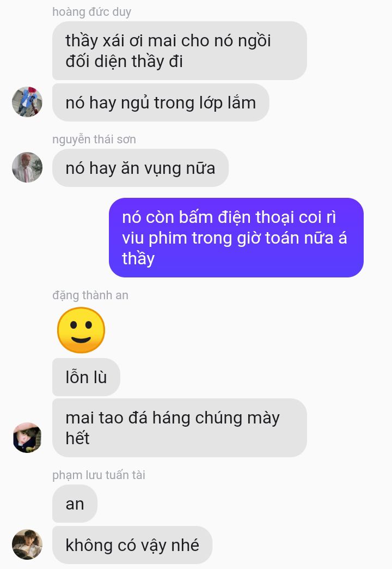Click sender name "hoàng đức duy"
This screenshot has height=569, width=392.
[x=92, y=11]
